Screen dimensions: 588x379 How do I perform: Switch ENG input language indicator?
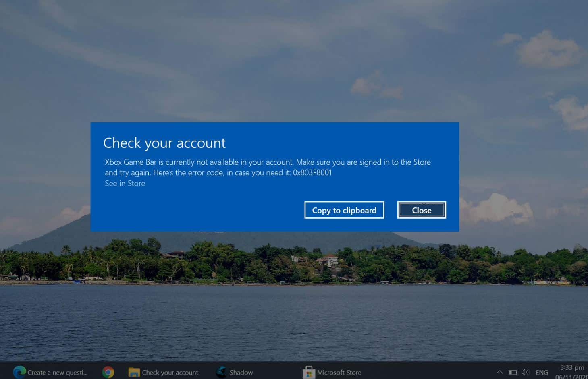tap(542, 373)
